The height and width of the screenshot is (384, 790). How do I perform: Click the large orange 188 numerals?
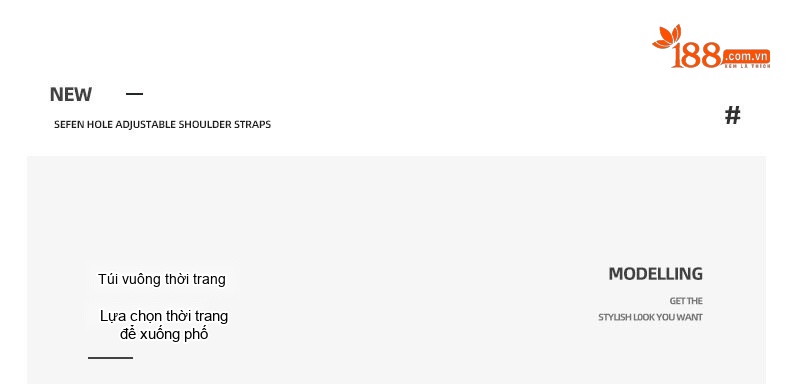click(x=697, y=56)
